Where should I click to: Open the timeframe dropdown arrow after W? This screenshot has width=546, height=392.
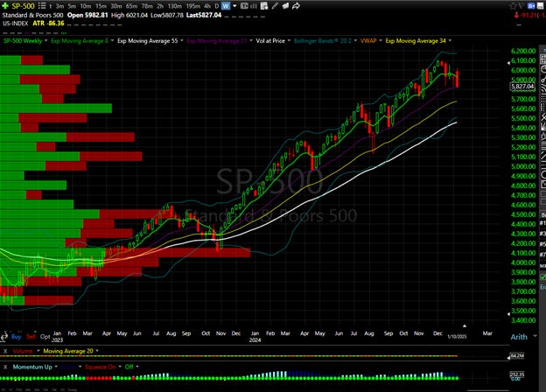point(234,6)
